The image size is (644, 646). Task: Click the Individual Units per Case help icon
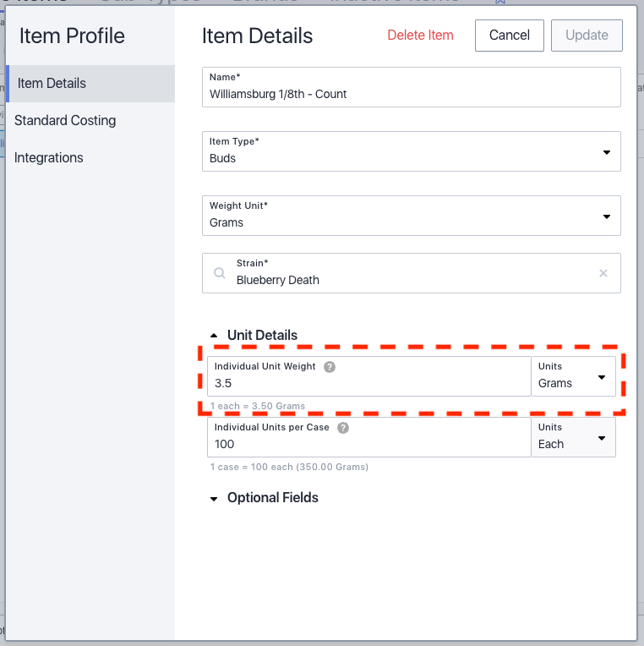343,428
